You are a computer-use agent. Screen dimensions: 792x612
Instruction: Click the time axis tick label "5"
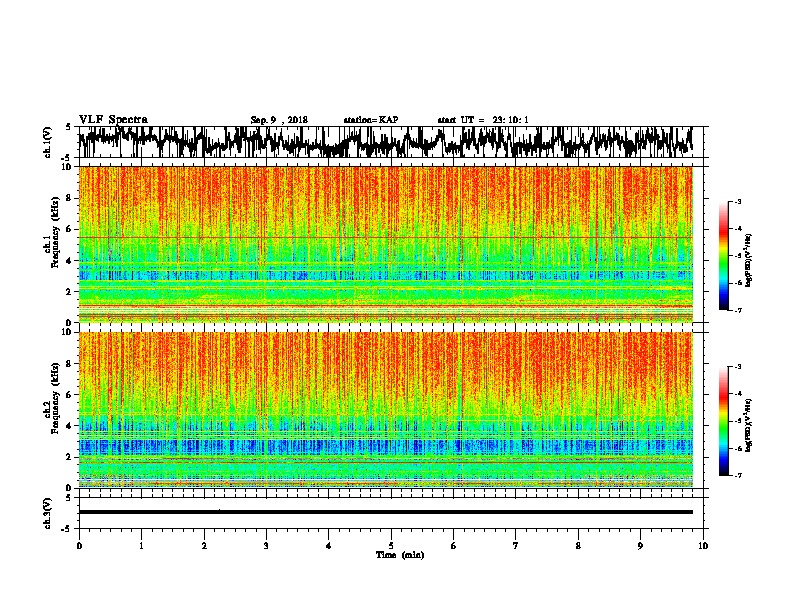point(391,546)
